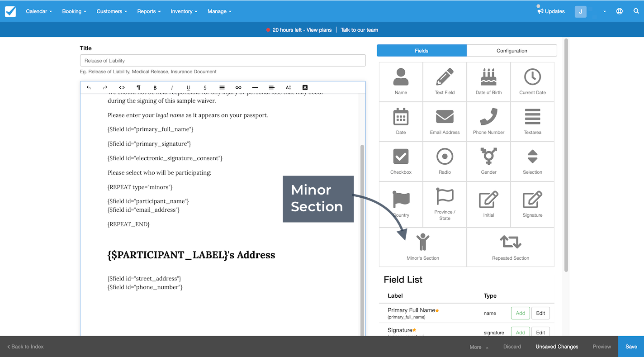This screenshot has height=357, width=644.
Task: Insert a link with chain icon
Action: pos(238,87)
